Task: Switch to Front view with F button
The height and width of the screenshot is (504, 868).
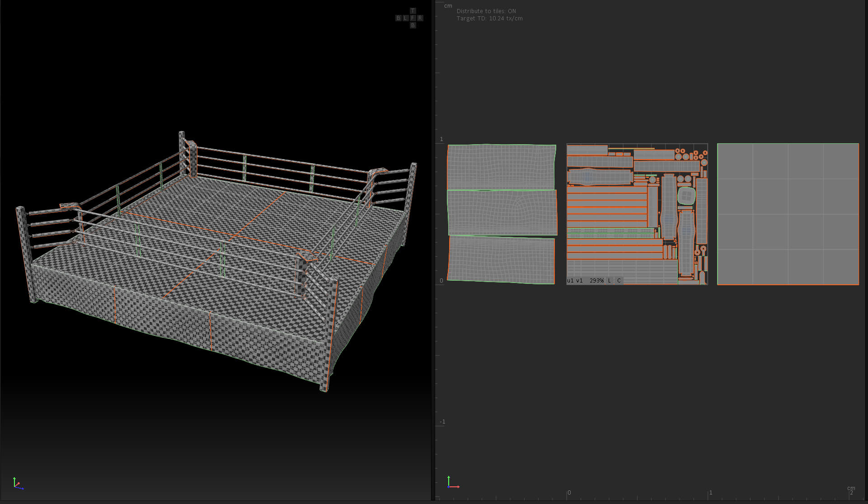Action: [413, 18]
